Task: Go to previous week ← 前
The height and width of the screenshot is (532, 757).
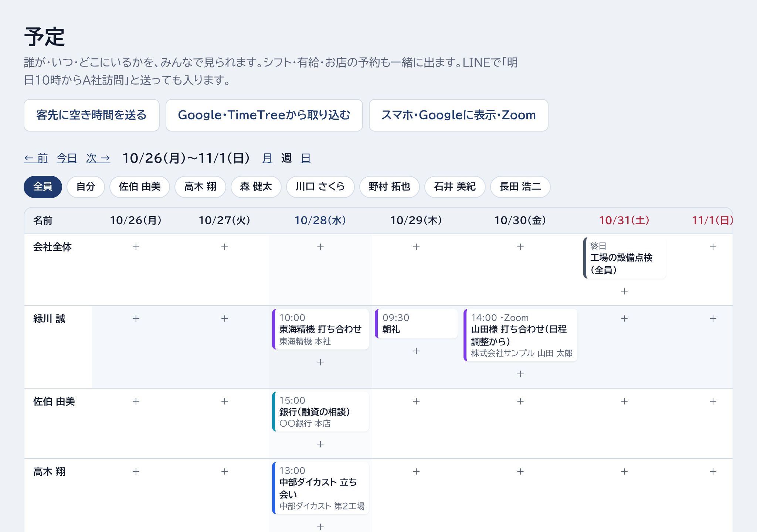Action: (36, 158)
